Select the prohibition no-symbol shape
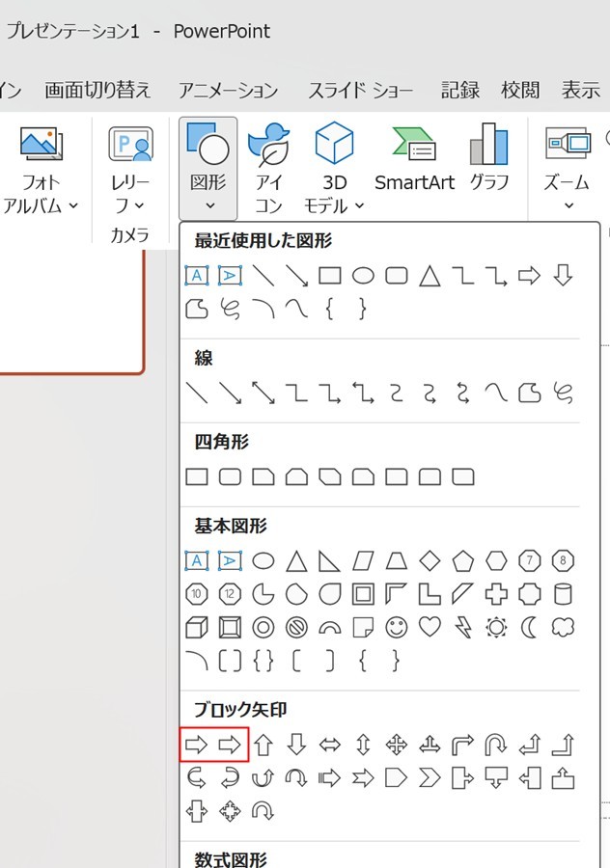The height and width of the screenshot is (868, 610). (x=296, y=628)
